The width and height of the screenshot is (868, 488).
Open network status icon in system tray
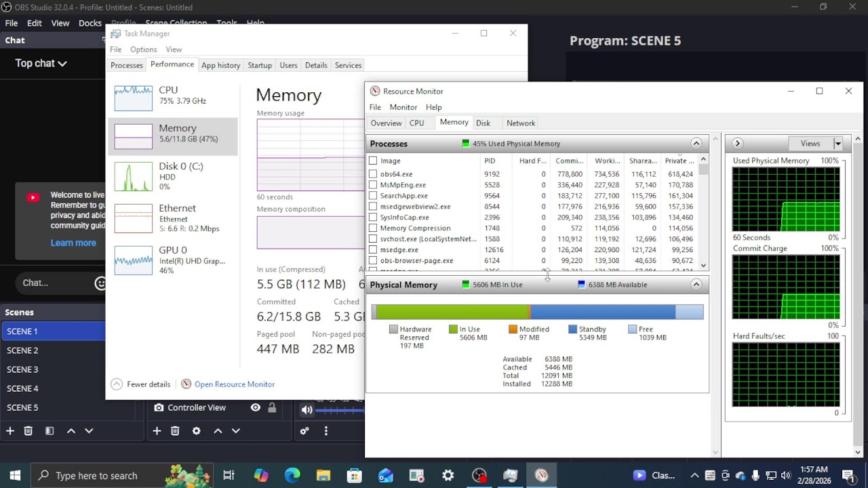[x=771, y=476]
